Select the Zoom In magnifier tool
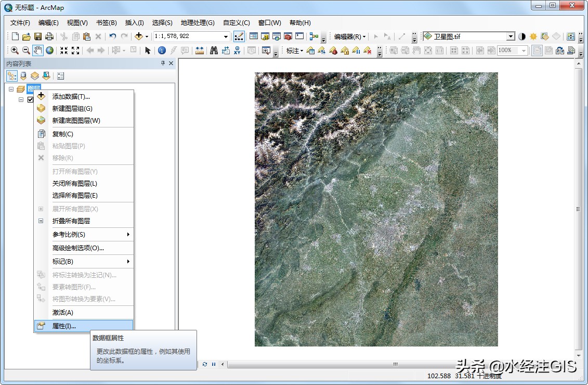588x385 pixels. [15, 50]
